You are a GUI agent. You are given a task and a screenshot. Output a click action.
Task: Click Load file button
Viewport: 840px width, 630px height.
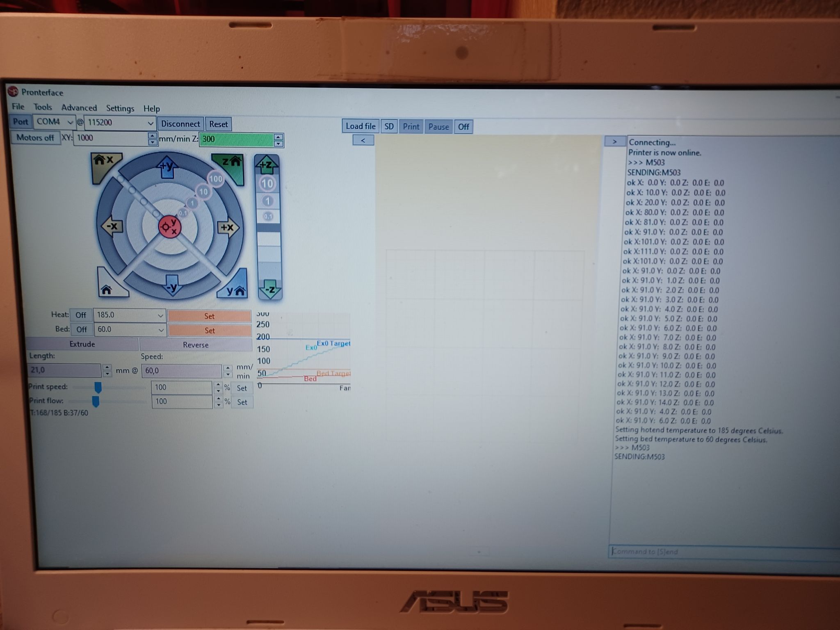(x=361, y=126)
